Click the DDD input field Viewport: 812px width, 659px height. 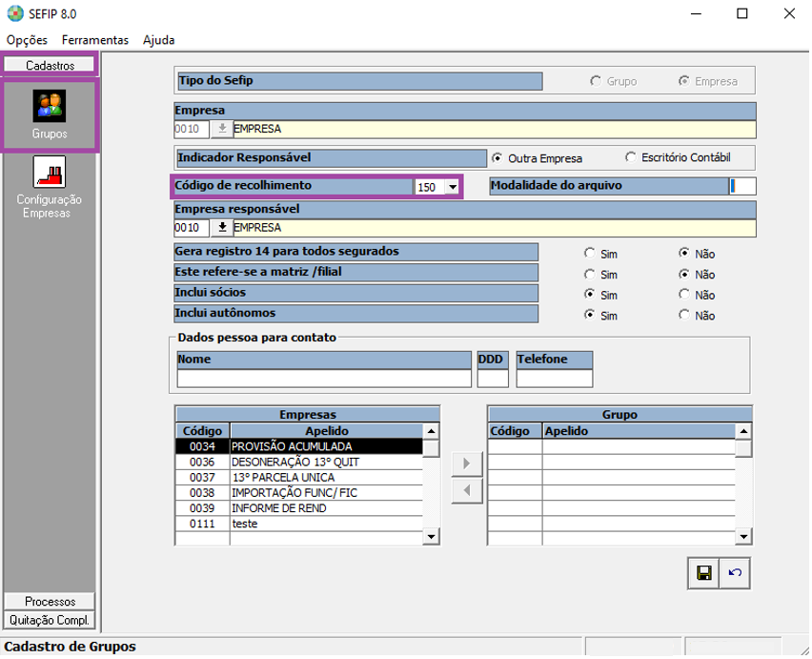click(x=493, y=379)
